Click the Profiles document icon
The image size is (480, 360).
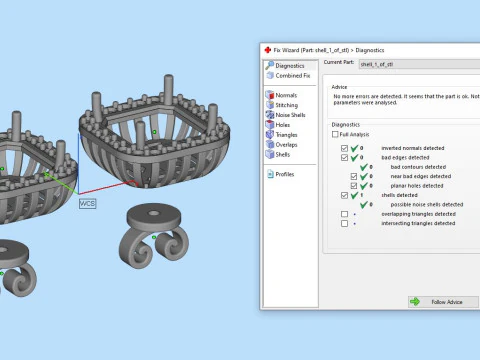click(270, 174)
